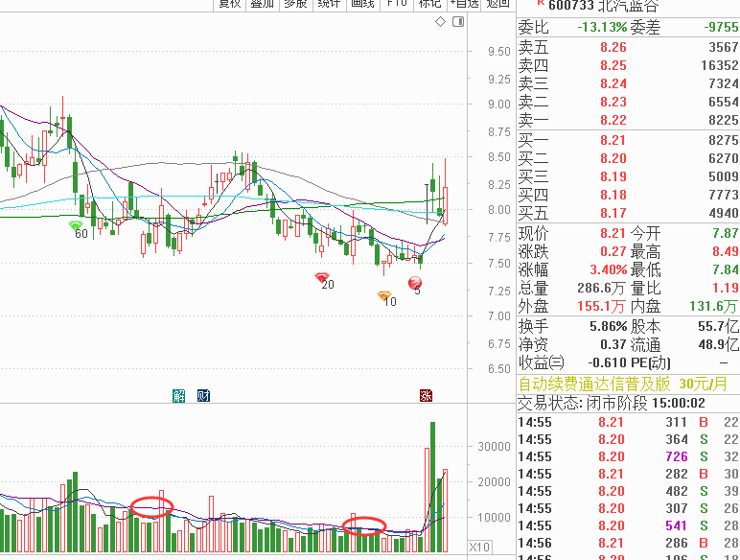Open the 叠加 overlay button
The height and width of the screenshot is (560, 740).
263,4
